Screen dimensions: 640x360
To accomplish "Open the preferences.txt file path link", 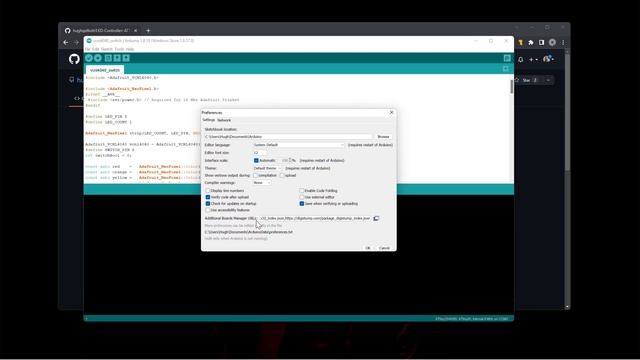I will point(249,232).
